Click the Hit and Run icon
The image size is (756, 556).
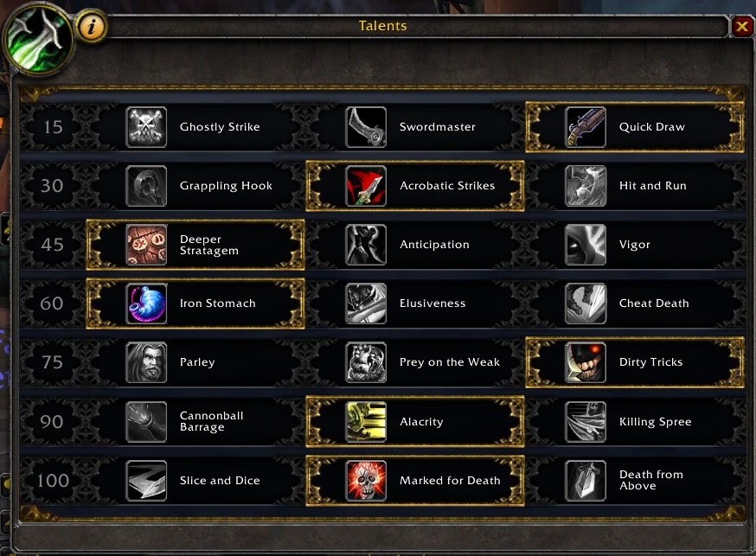point(586,186)
